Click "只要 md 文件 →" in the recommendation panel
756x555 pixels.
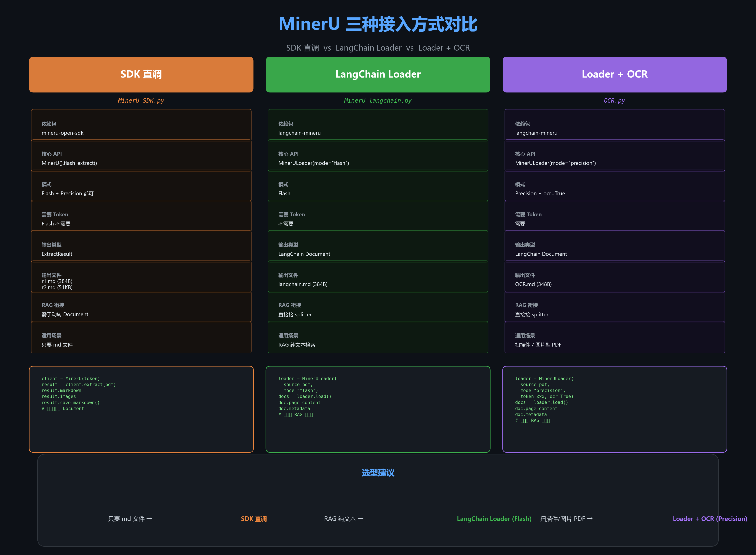pos(130,519)
